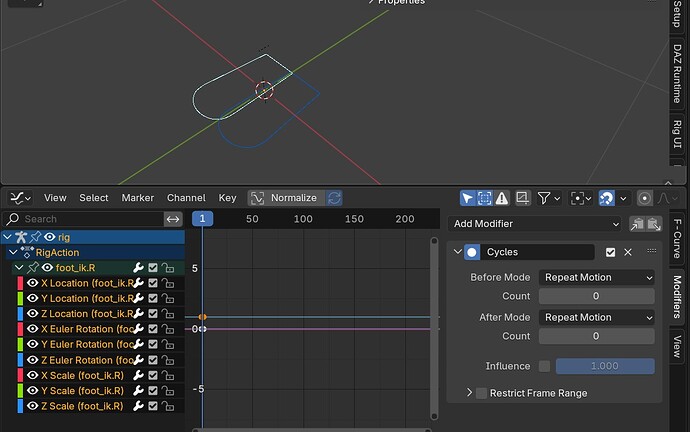Screen dimensions: 690x432
Task: Open the filter funnel icon
Action: pyautogui.click(x=544, y=198)
